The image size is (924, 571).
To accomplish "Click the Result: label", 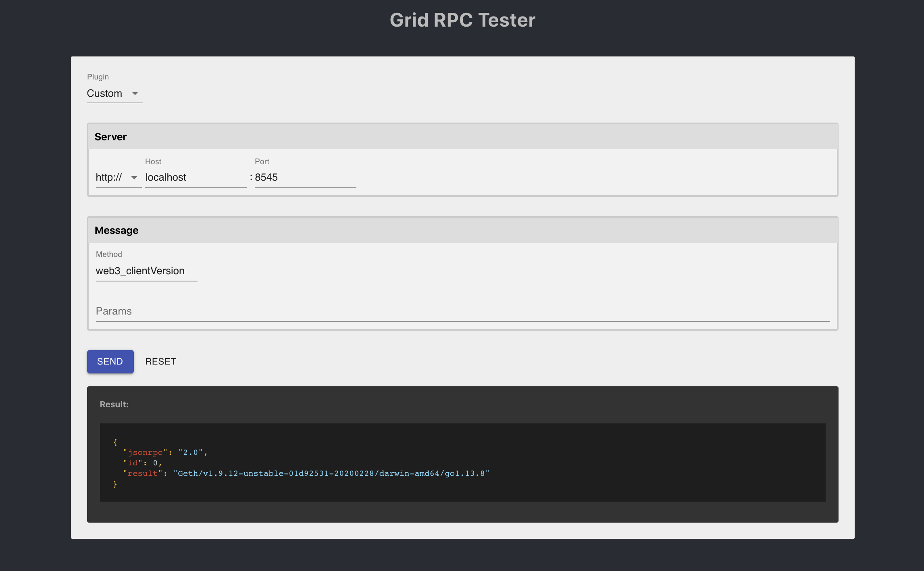I will click(114, 404).
